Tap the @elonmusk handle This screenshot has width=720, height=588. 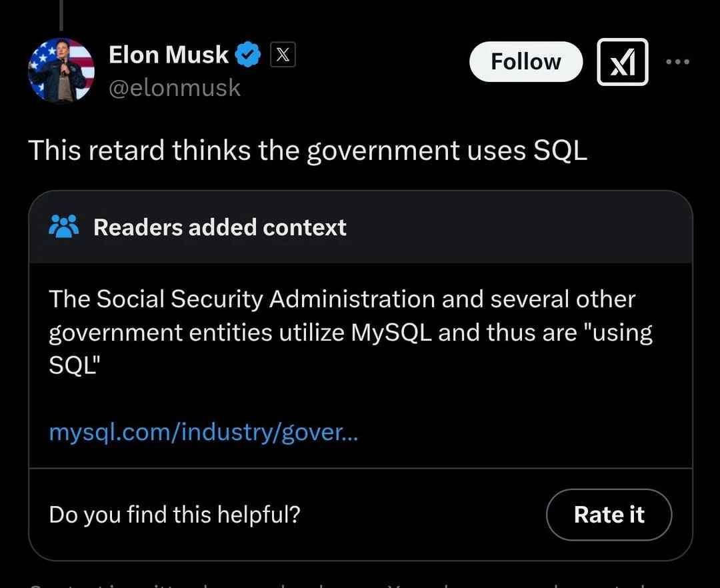coord(174,88)
